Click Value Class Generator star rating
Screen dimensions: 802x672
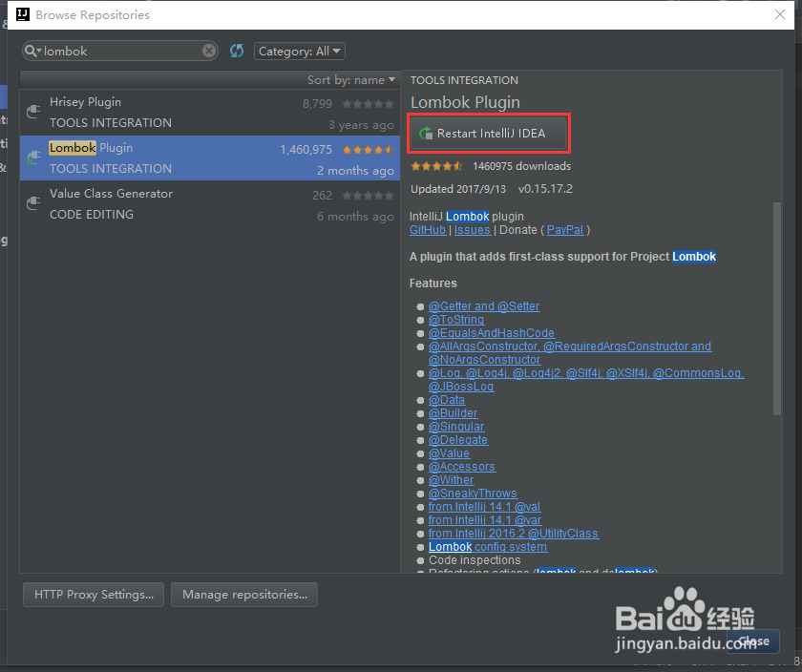pyautogui.click(x=368, y=196)
